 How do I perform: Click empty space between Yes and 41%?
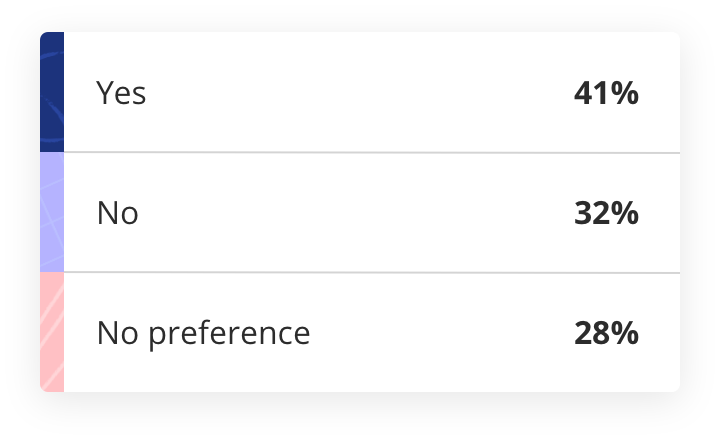click(360, 93)
